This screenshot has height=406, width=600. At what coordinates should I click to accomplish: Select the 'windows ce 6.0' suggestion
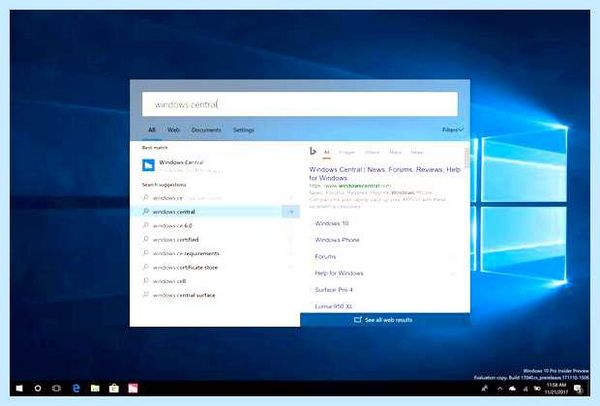(x=215, y=226)
